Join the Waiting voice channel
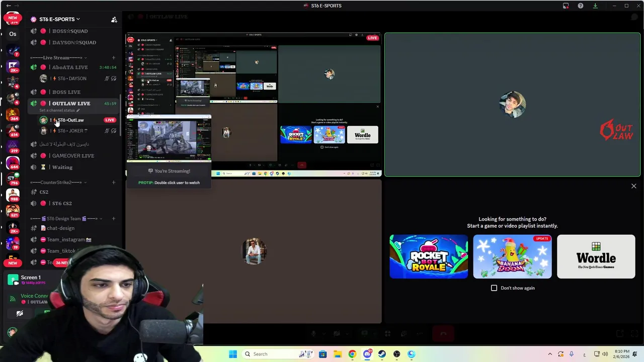Viewport: 644px width, 362px height. [x=73, y=167]
